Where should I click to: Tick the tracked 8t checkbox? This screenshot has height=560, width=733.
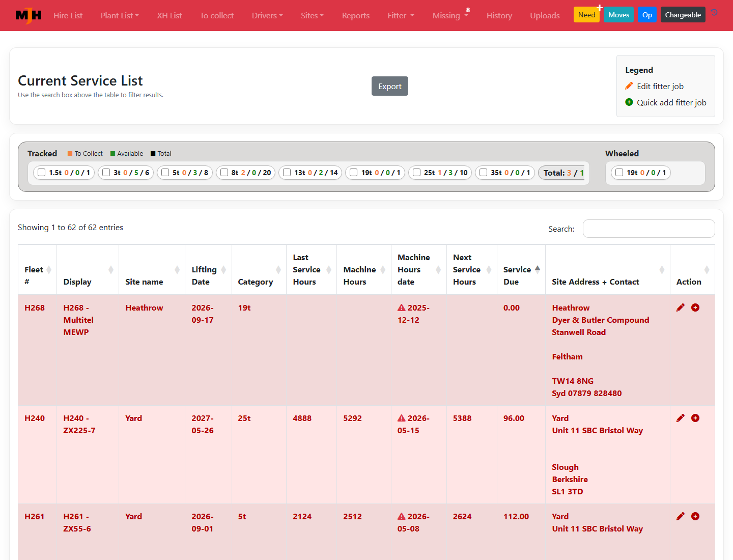click(x=224, y=173)
